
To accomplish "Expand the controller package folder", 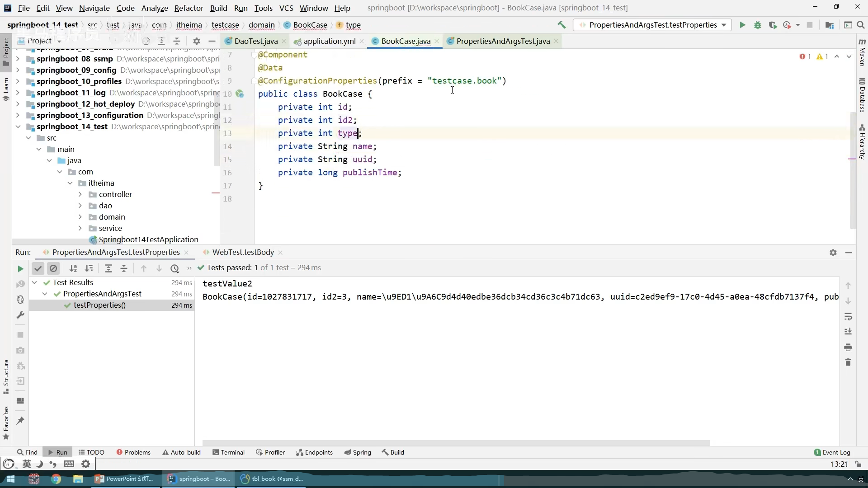I will [x=80, y=194].
